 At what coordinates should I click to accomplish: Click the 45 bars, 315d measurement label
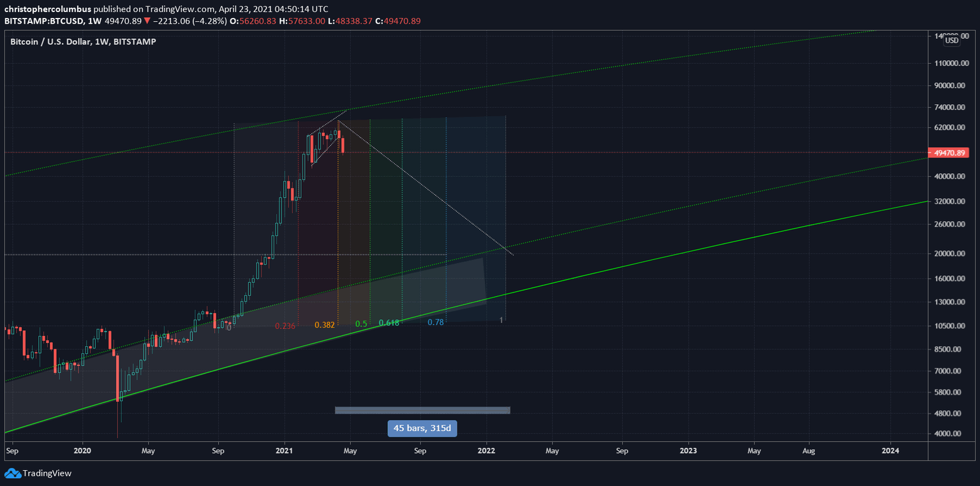422,429
